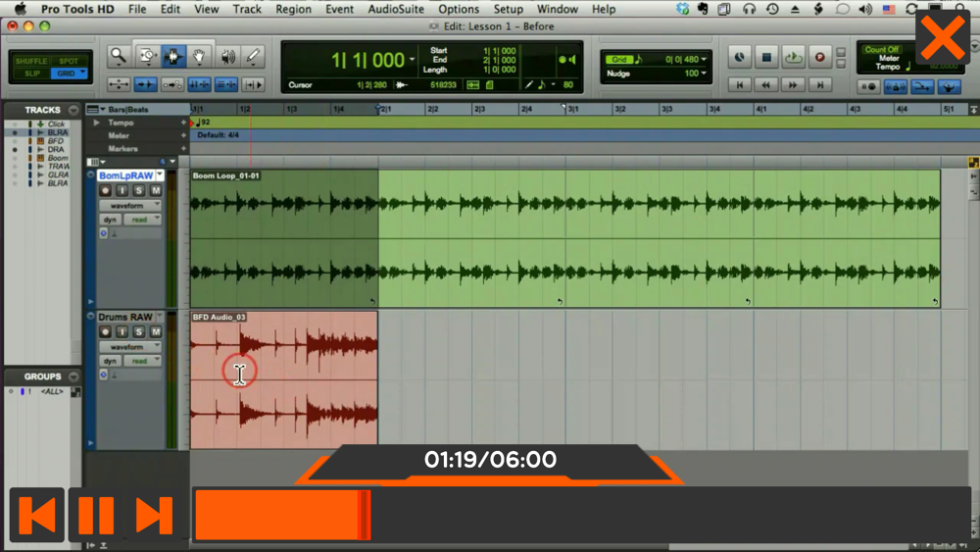The height and width of the screenshot is (552, 980).
Task: Select the Pencil tool
Action: tap(253, 56)
